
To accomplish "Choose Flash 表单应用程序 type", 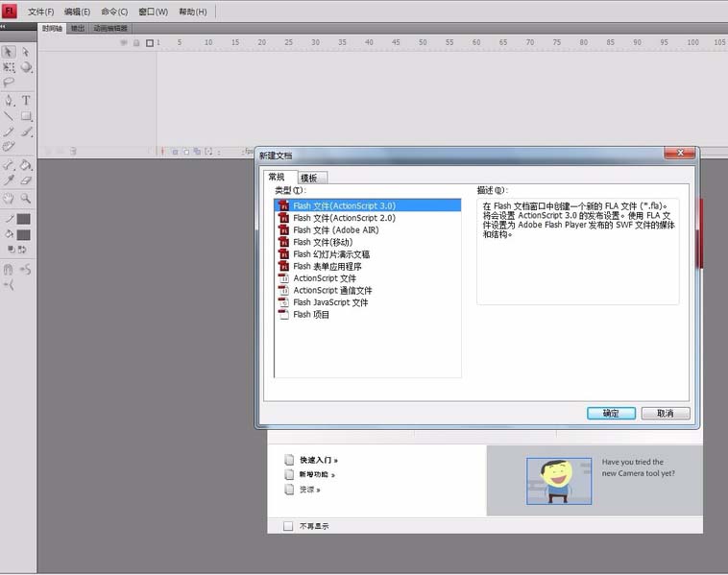I will 368,266.
